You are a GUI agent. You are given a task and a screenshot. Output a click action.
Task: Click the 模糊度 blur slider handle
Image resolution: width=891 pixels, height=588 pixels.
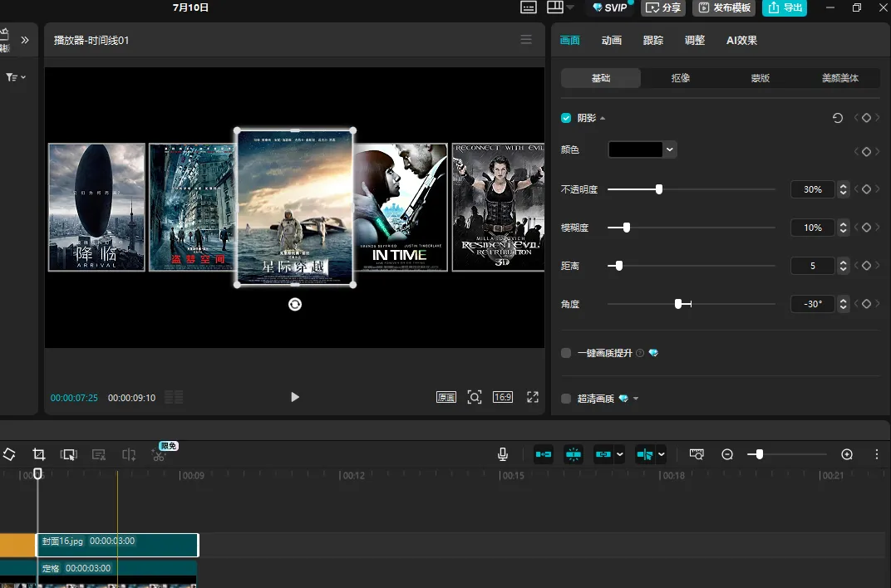click(x=626, y=228)
